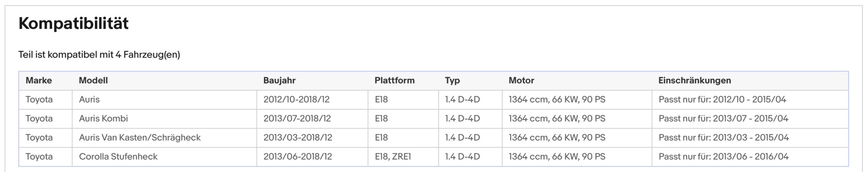Click restriction 2013/07 - 2015/04 cell
The width and height of the screenshot is (868, 172).
coord(750,119)
